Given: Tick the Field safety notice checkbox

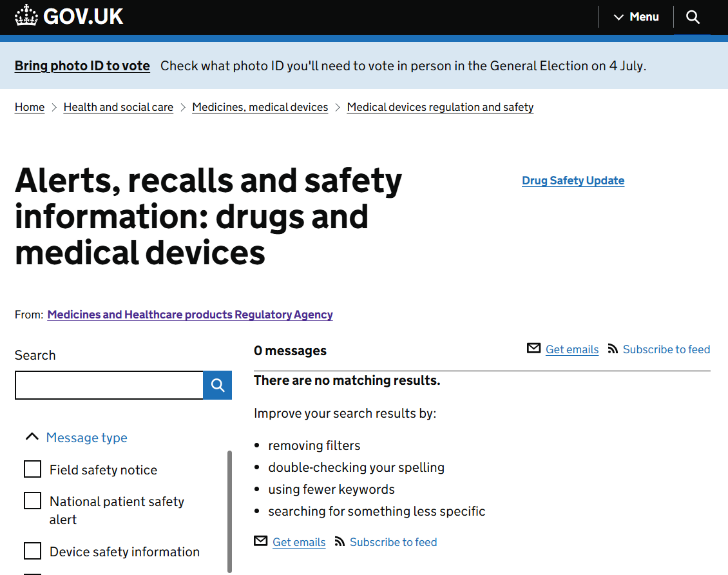Looking at the screenshot, I should click(32, 469).
